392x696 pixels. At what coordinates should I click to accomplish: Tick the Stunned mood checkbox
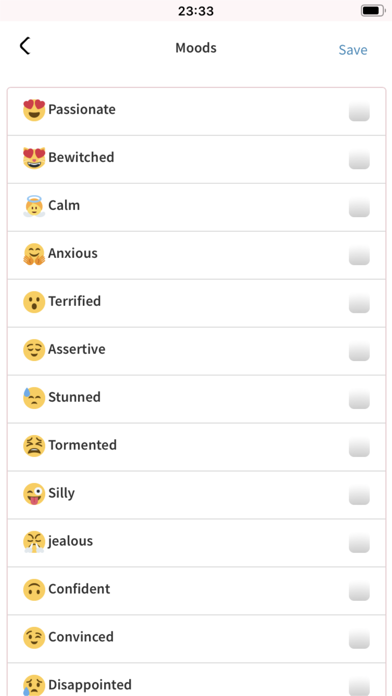click(359, 399)
